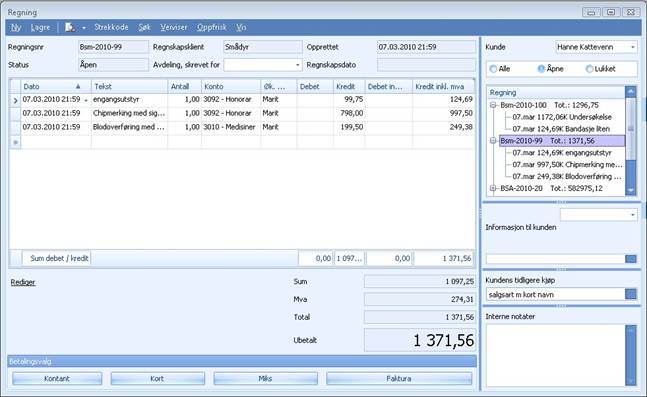Sort by the Dato column header
This screenshot has height=397, width=647.
56,87
